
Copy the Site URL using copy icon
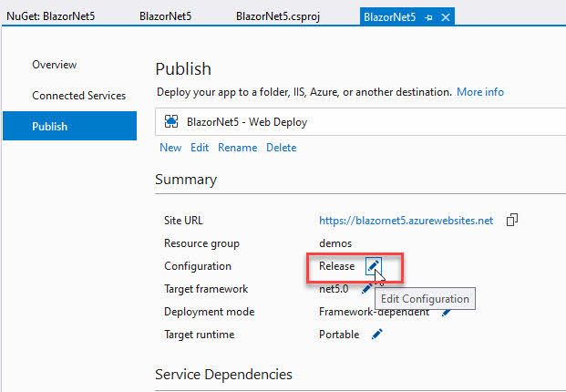[x=513, y=220]
